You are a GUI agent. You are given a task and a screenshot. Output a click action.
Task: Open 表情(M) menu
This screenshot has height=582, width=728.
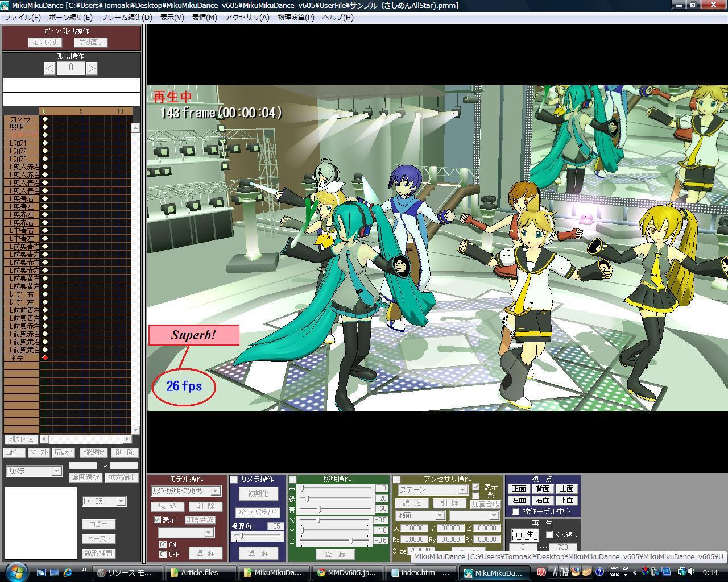click(x=204, y=17)
